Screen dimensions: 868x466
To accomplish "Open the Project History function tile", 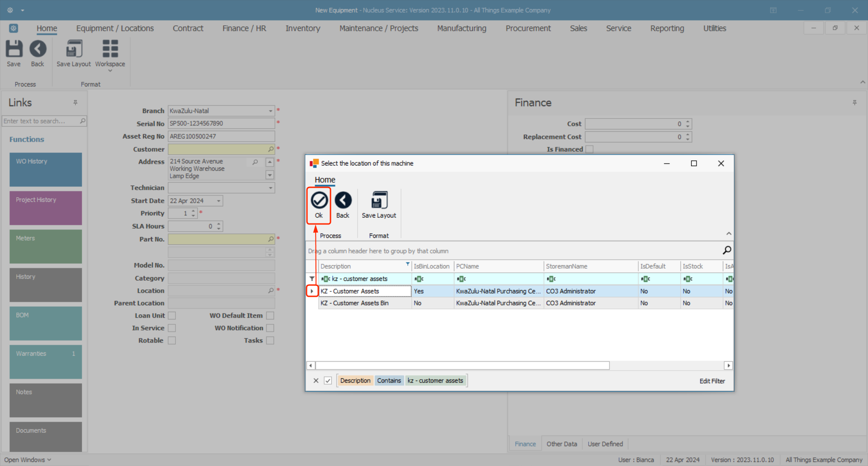I will (46, 208).
